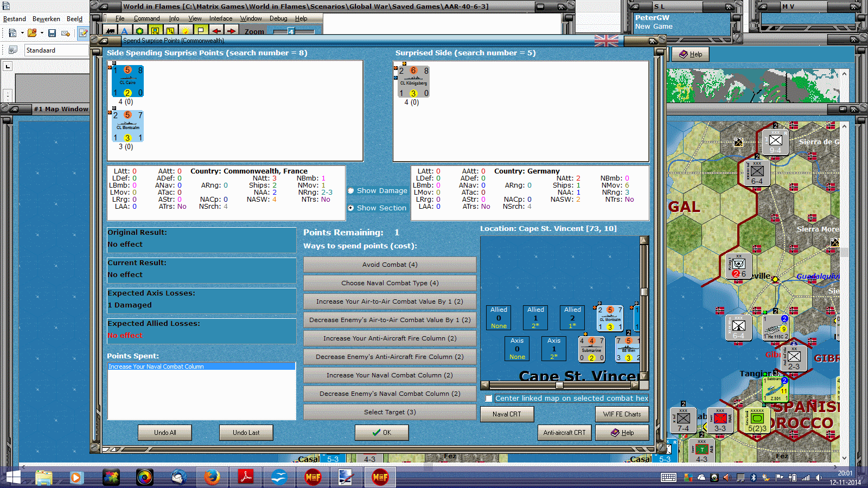Click the Avoid Combat (4) button
The height and width of the screenshot is (488, 868).
(390, 265)
